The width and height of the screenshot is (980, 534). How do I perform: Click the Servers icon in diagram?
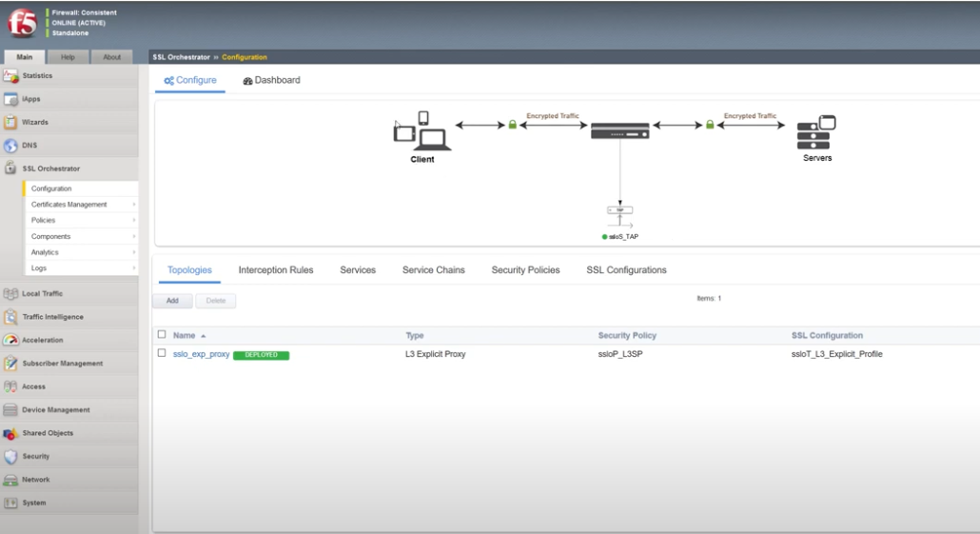[816, 132]
